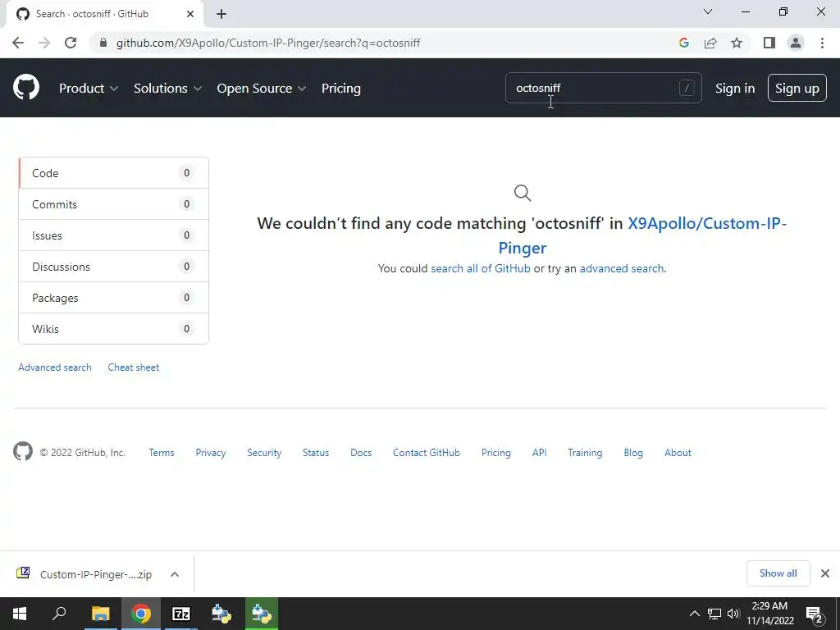The image size is (840, 630).
Task: Open the highlighted Python taskbar icon
Action: pyautogui.click(x=262, y=614)
